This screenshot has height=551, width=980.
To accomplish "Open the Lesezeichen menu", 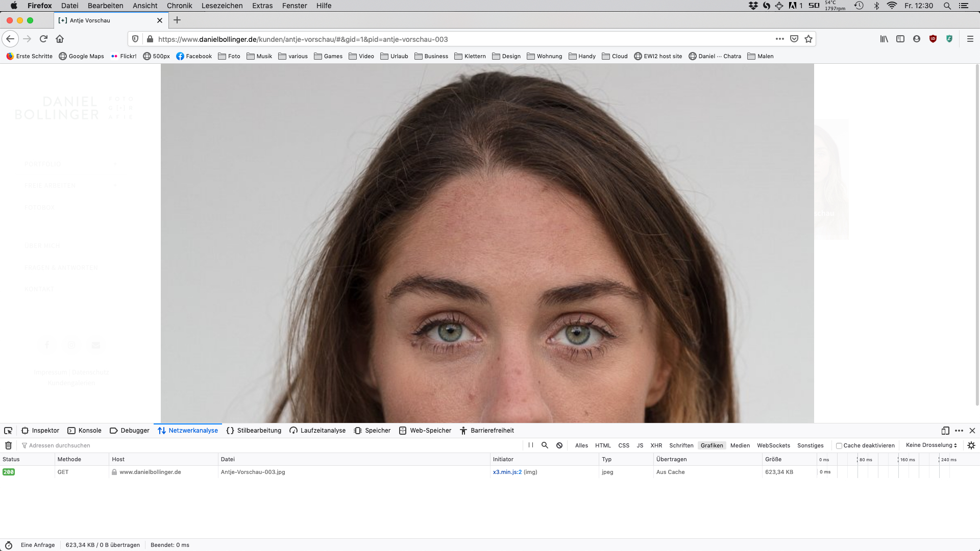I will click(222, 6).
